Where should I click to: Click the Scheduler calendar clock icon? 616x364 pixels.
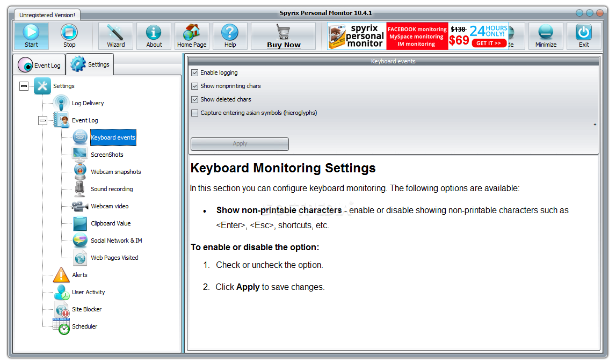pos(61,326)
